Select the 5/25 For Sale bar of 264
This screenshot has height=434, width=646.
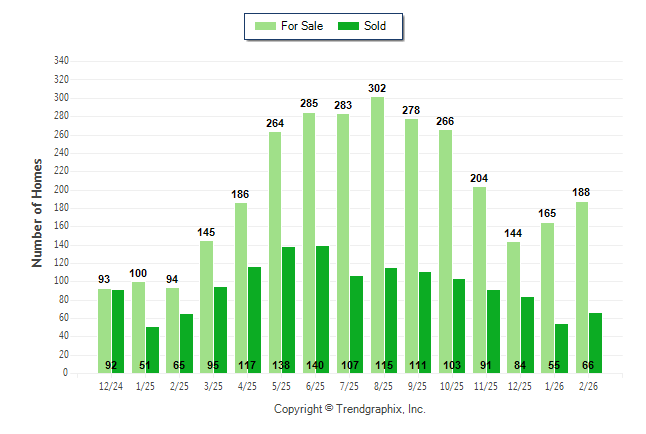[275, 252]
